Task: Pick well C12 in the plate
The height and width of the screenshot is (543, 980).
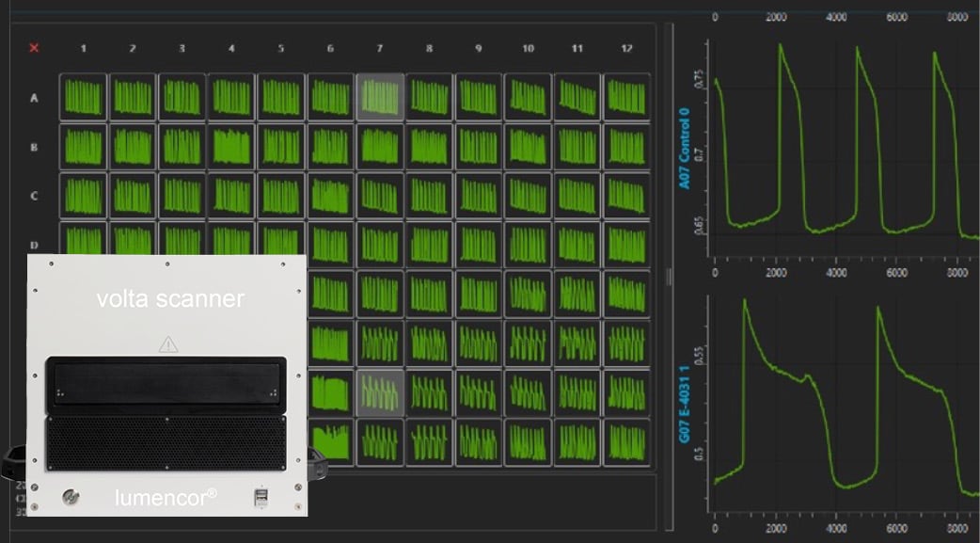Action: (626, 196)
